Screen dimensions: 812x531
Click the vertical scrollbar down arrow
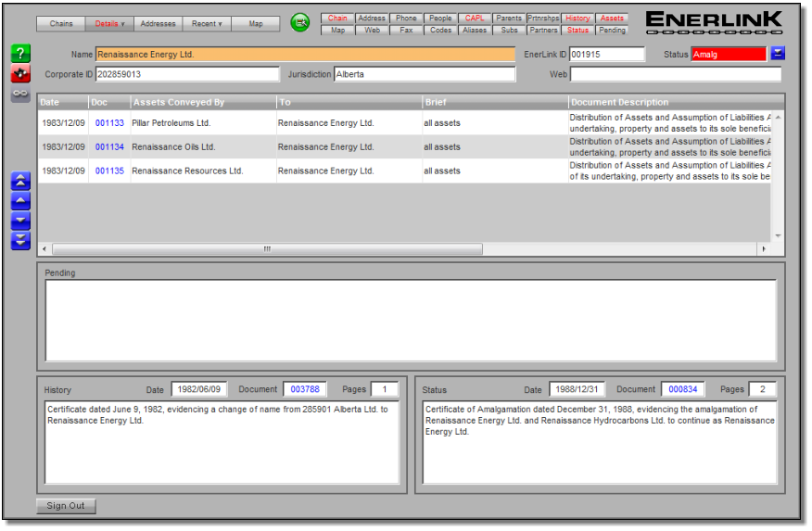[x=778, y=236]
